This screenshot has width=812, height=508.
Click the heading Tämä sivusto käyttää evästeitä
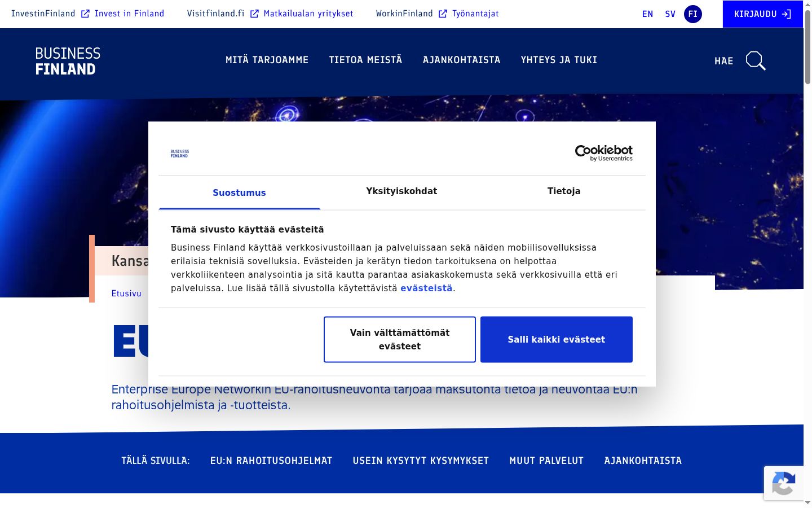click(x=248, y=229)
